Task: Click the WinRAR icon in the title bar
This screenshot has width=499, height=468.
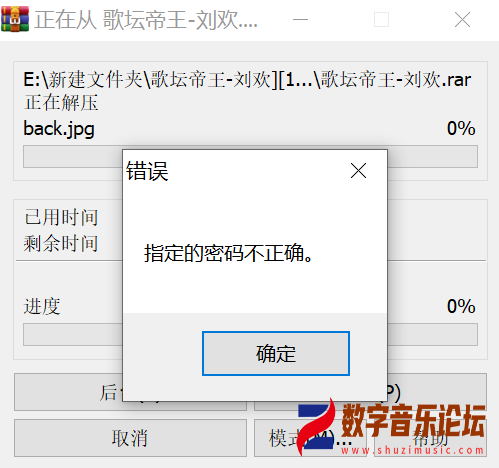Action: coord(15,19)
